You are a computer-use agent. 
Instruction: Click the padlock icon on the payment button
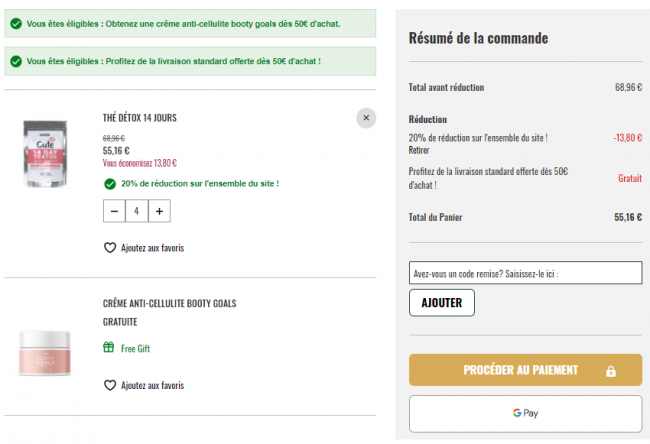point(611,371)
